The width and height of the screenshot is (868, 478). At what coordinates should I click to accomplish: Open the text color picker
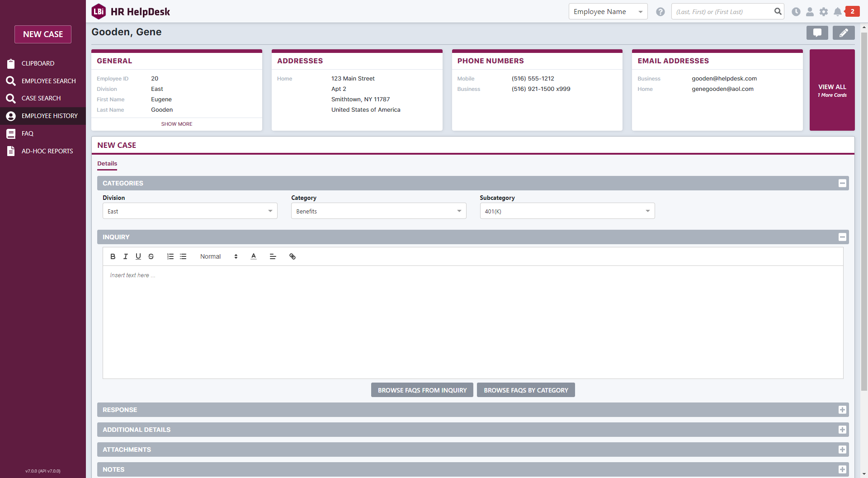pyautogui.click(x=254, y=256)
